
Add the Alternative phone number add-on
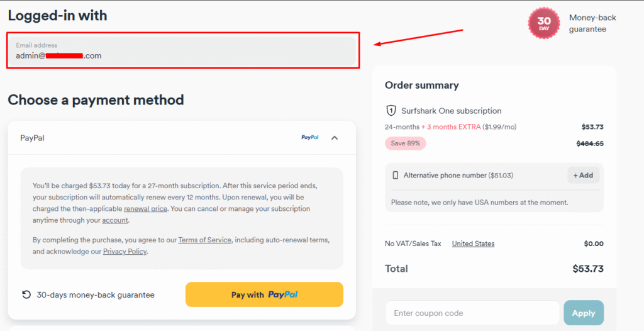tap(583, 176)
